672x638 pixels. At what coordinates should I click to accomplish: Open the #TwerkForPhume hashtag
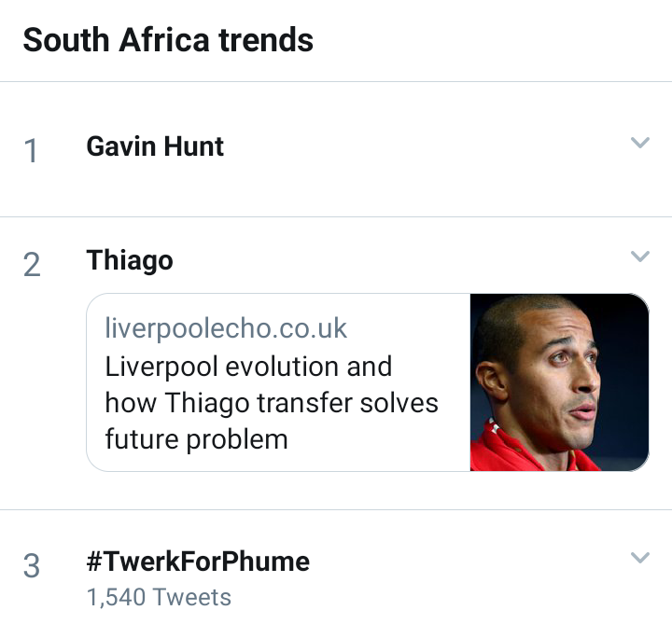pos(198,562)
